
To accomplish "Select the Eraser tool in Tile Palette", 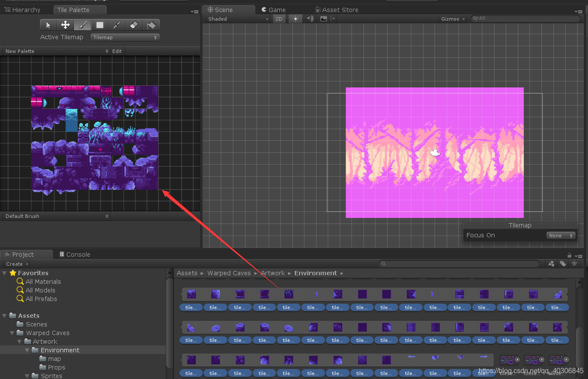I will [134, 25].
